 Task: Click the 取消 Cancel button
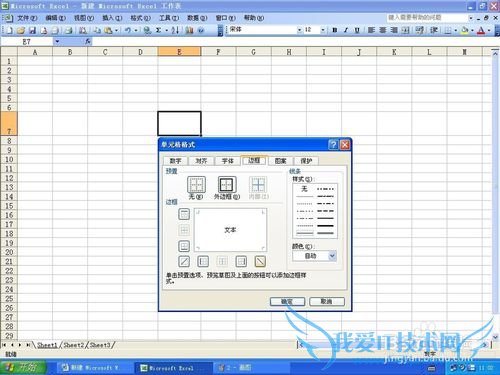327,301
